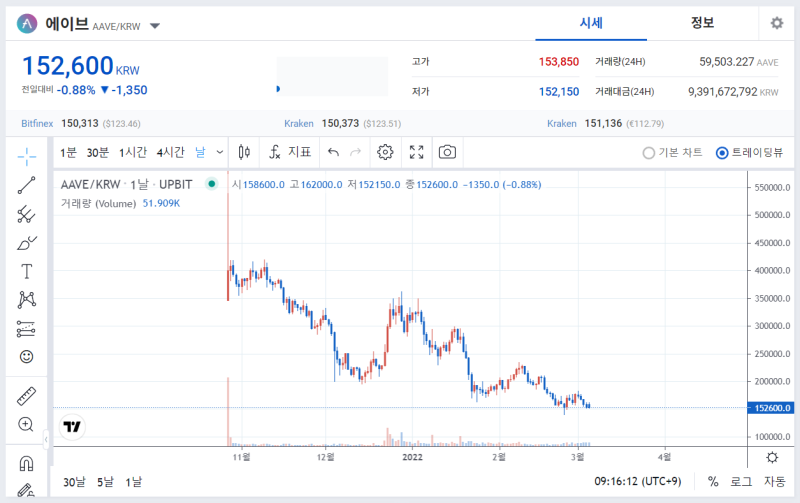Click the 거래량 (Volume) indicator label
The image size is (800, 503).
pyautogui.click(x=98, y=203)
